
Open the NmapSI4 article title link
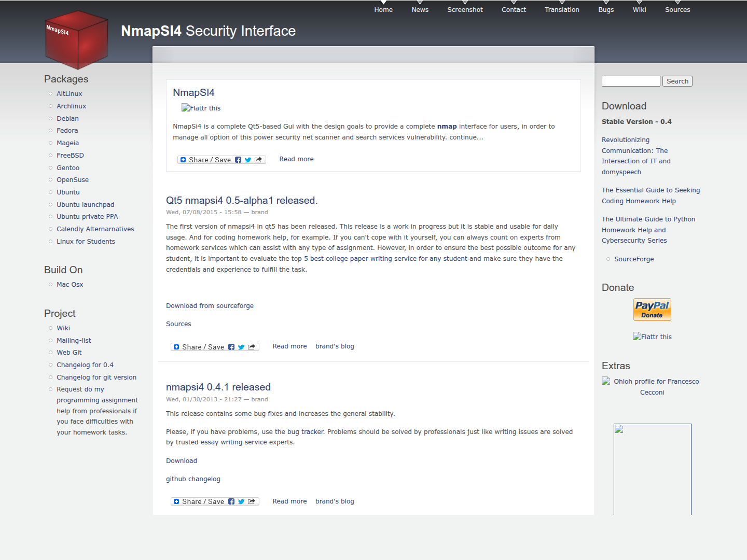(193, 92)
